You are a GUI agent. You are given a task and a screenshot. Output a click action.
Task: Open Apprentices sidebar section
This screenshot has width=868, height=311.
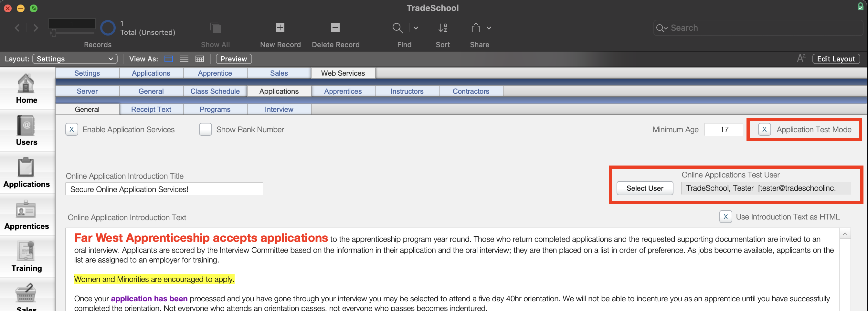(x=26, y=215)
